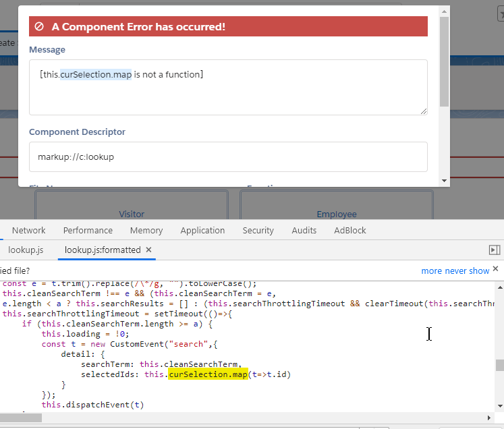Switch to the Performance panel

88,231
